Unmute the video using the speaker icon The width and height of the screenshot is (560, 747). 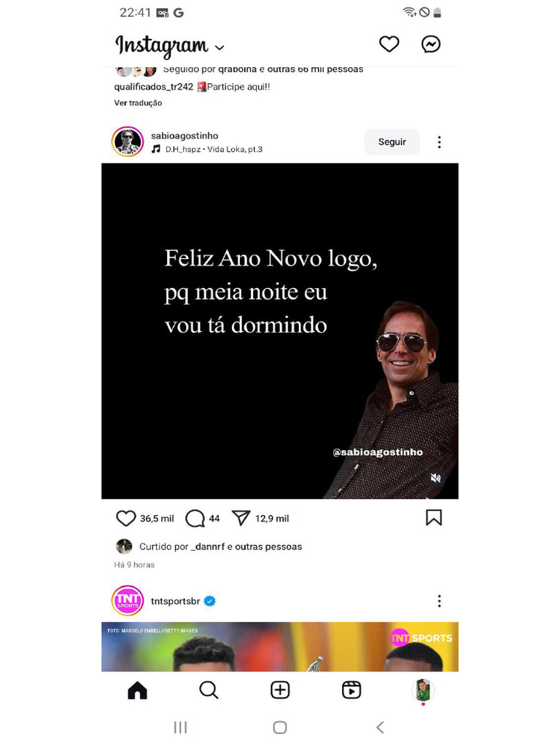435,478
